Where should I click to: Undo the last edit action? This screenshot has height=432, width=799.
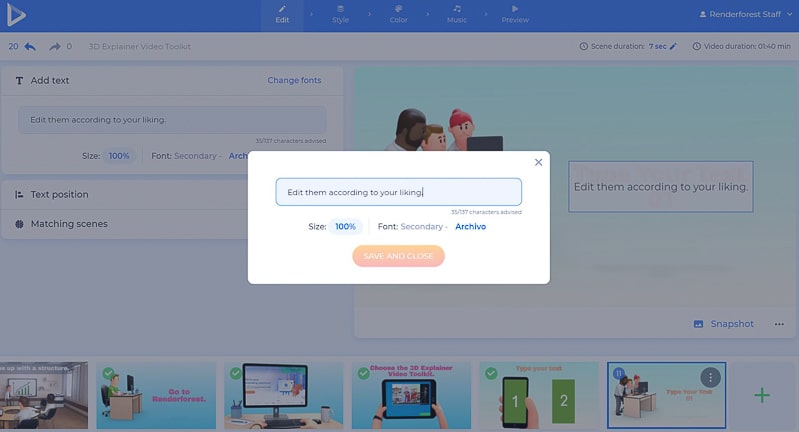pyautogui.click(x=30, y=47)
